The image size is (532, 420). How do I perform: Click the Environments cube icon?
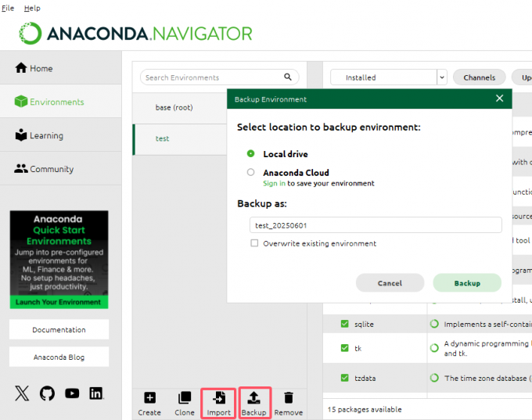click(21, 101)
